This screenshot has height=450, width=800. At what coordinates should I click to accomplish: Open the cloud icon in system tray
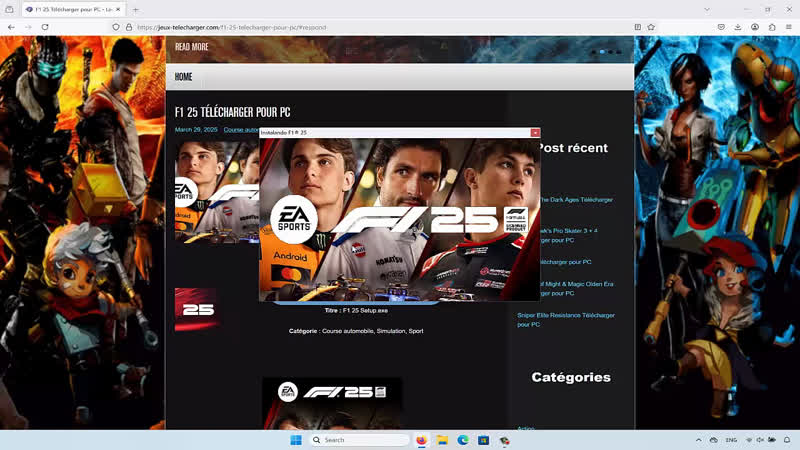tap(714, 440)
